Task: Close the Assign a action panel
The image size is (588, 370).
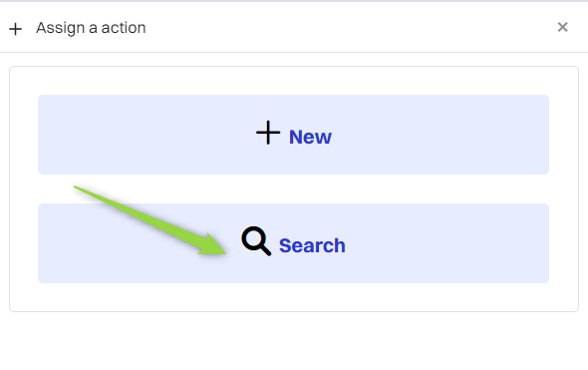Action: click(562, 27)
